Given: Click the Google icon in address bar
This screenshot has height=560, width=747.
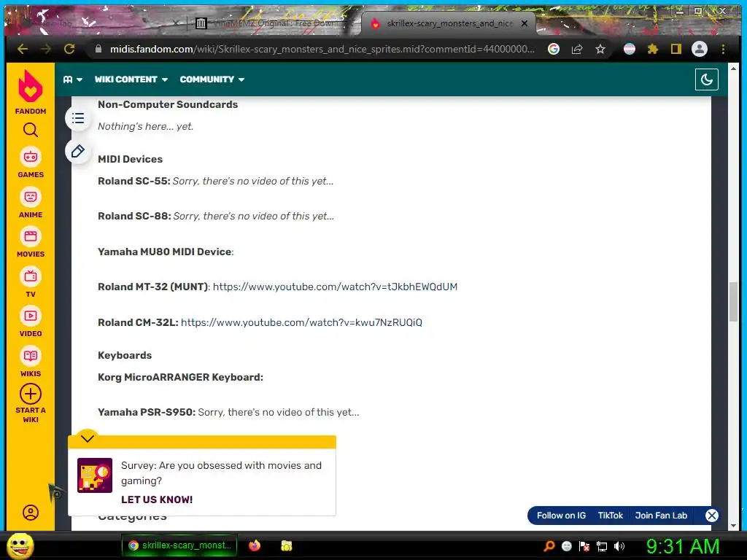Looking at the screenshot, I should (x=554, y=49).
